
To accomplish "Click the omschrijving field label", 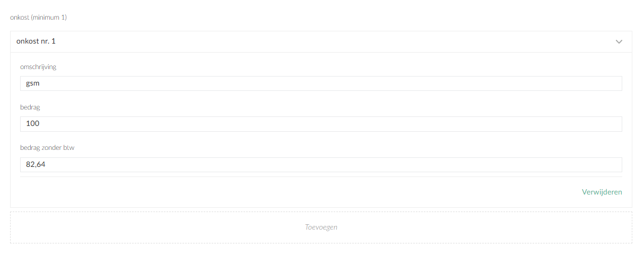I will click(x=38, y=67).
